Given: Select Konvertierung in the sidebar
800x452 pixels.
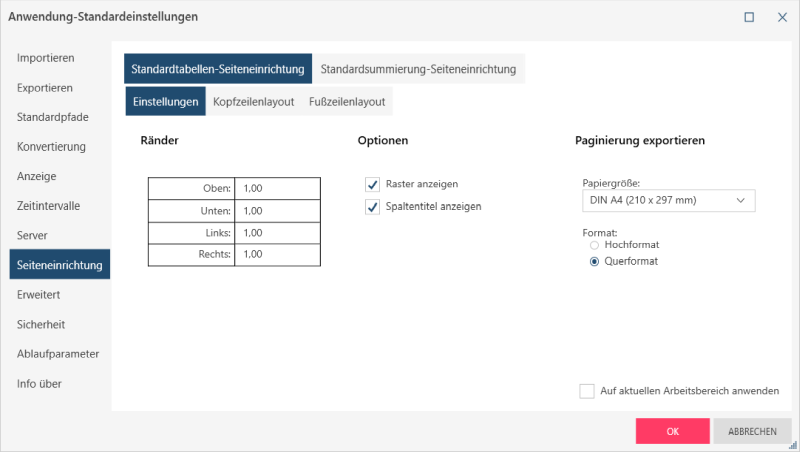Looking at the screenshot, I should 51,147.
